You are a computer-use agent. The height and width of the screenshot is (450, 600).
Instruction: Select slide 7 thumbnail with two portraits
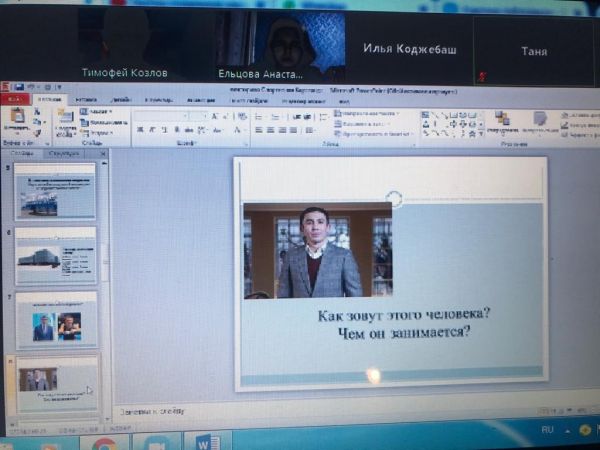[56, 322]
